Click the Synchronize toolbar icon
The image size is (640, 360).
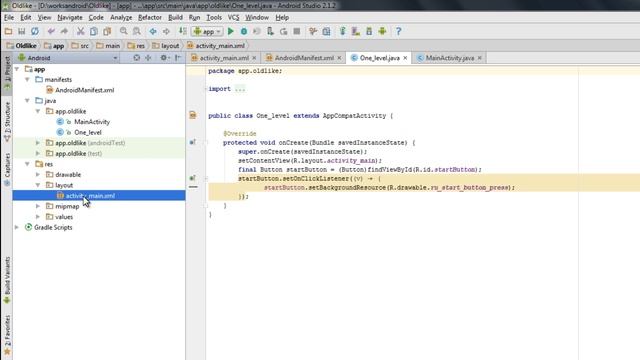[x=35, y=31]
